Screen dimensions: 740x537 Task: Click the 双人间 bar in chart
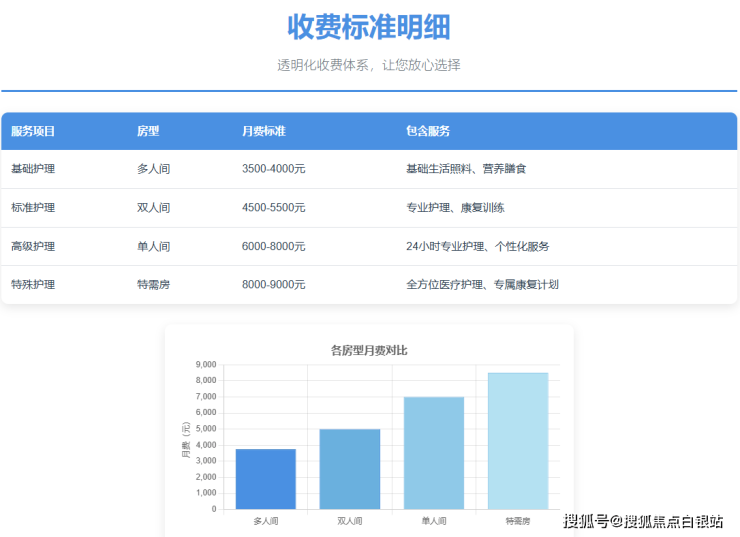pyautogui.click(x=349, y=469)
